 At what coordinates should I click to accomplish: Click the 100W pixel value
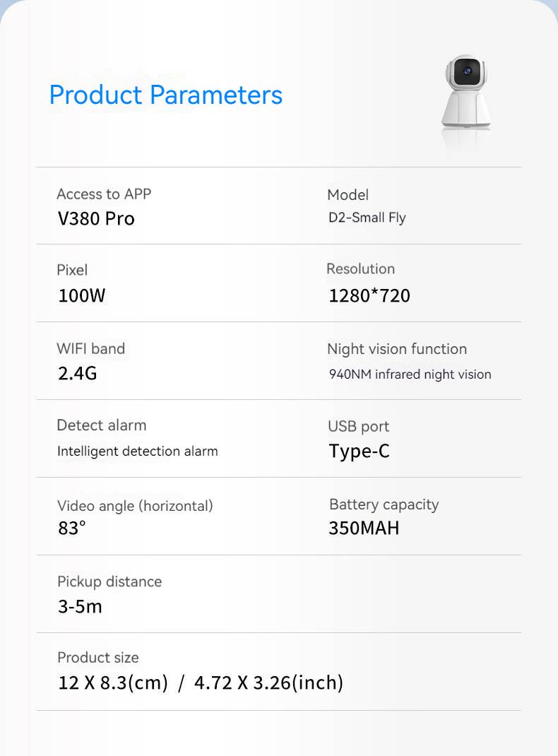pyautogui.click(x=81, y=295)
